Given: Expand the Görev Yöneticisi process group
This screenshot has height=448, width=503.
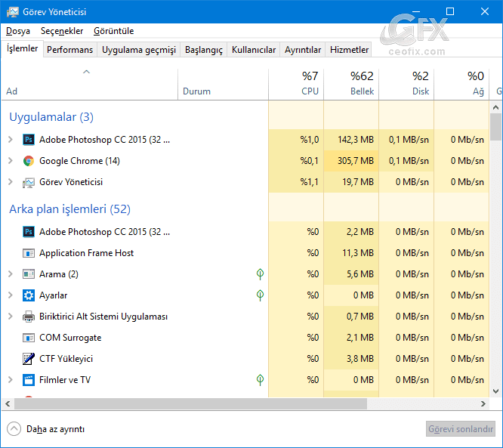Looking at the screenshot, I should point(11,182).
